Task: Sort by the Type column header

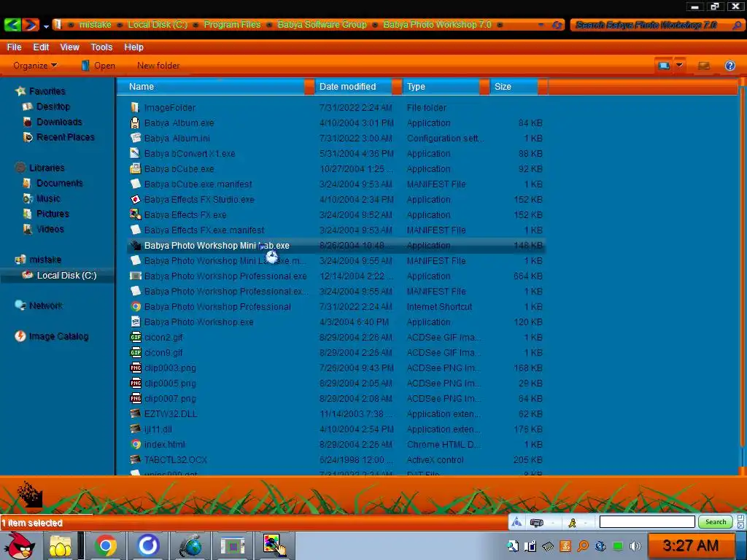Action: pos(441,87)
